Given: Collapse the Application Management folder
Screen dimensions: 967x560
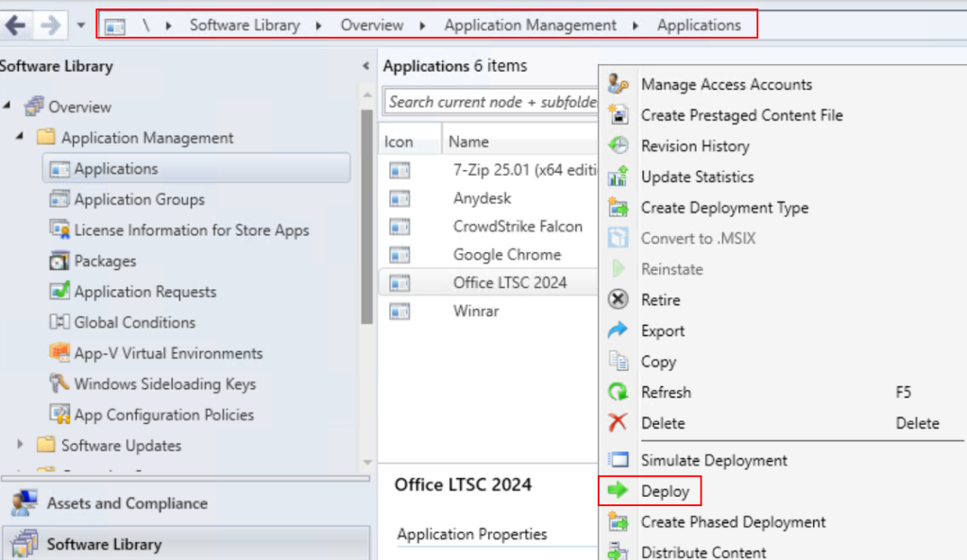Looking at the screenshot, I should coord(21,138).
